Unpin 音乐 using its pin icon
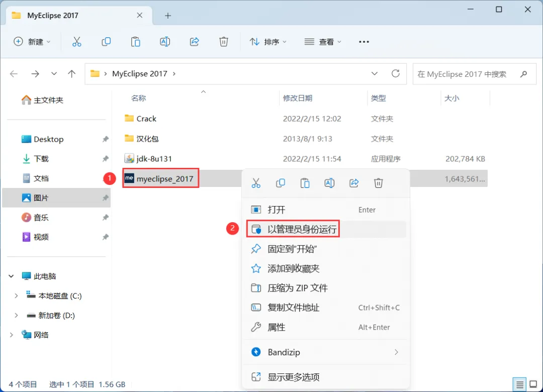Image resolution: width=543 pixels, height=392 pixels. coord(105,218)
